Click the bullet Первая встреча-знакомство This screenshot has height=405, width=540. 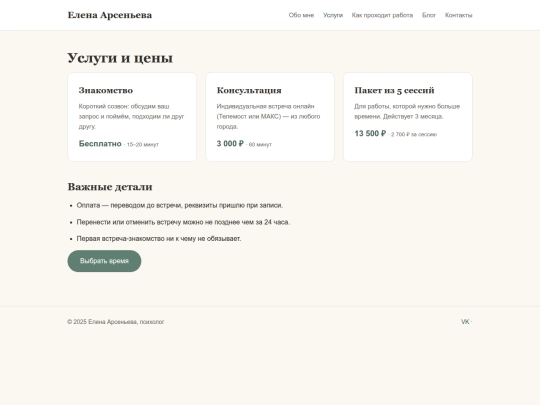pyautogui.click(x=159, y=239)
